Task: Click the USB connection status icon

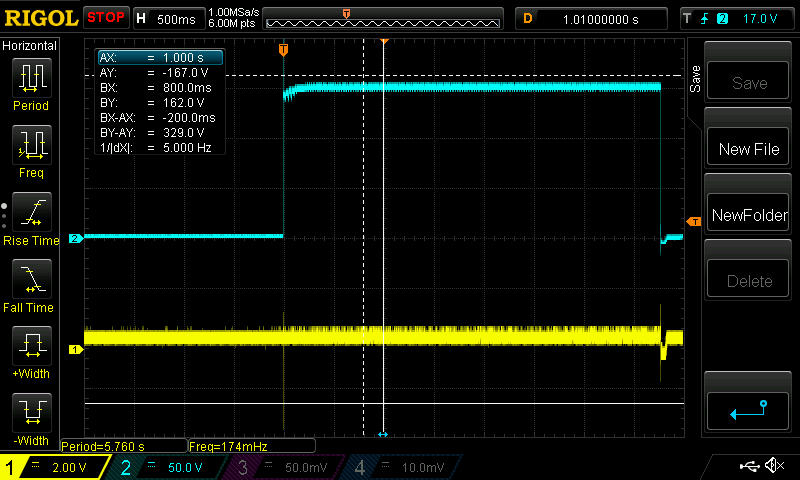Action: (749, 466)
